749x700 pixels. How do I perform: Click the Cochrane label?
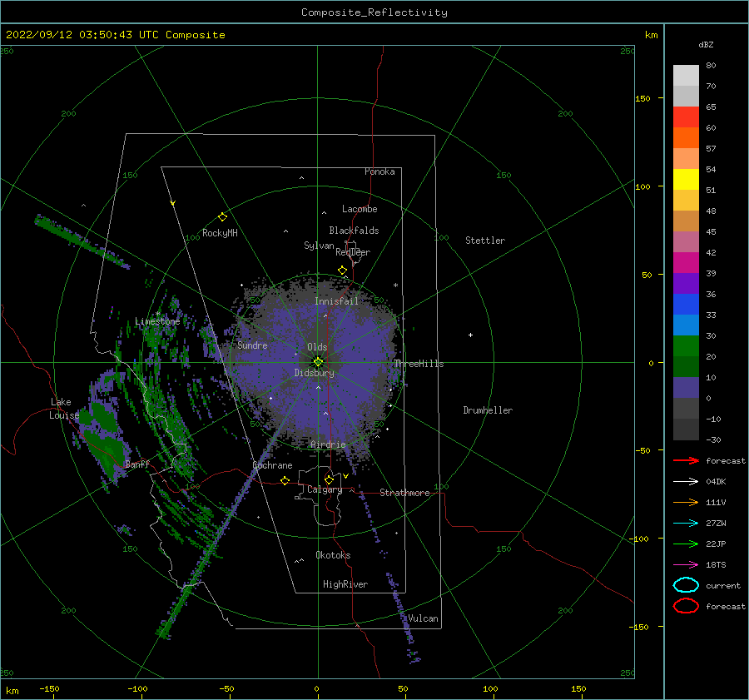(272, 465)
